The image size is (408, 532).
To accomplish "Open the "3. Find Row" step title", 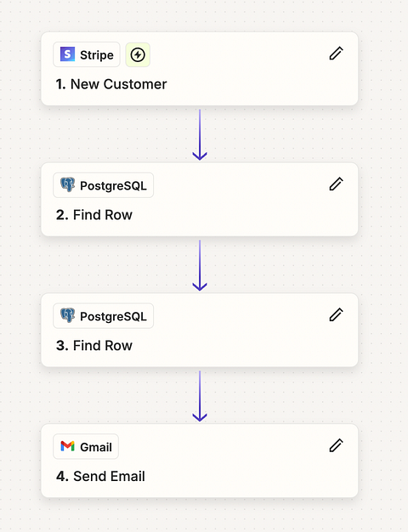I will [94, 345].
